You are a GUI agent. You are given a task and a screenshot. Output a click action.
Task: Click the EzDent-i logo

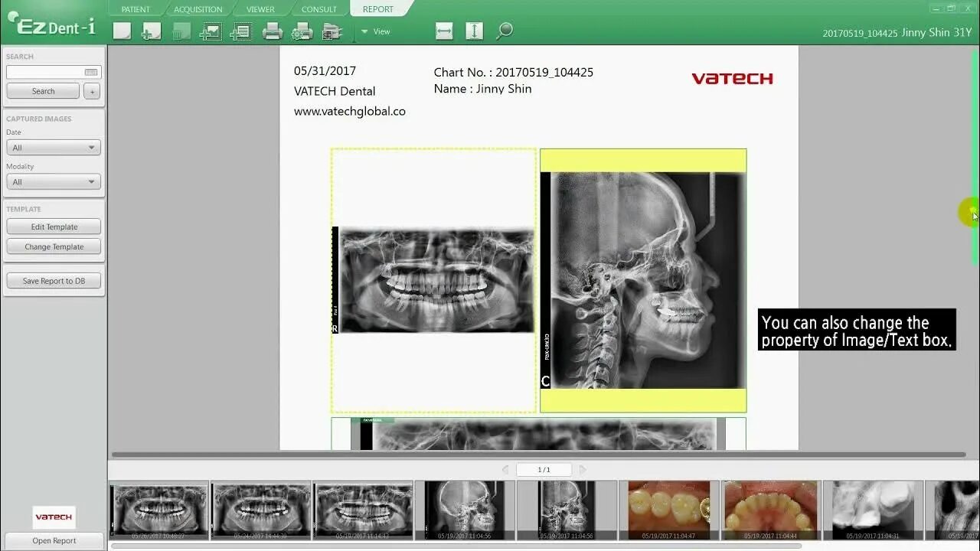[52, 25]
